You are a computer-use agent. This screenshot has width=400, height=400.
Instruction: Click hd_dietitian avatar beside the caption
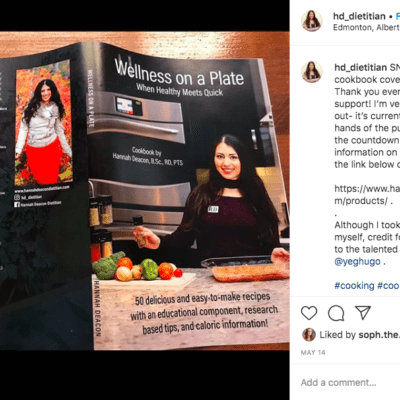click(312, 72)
